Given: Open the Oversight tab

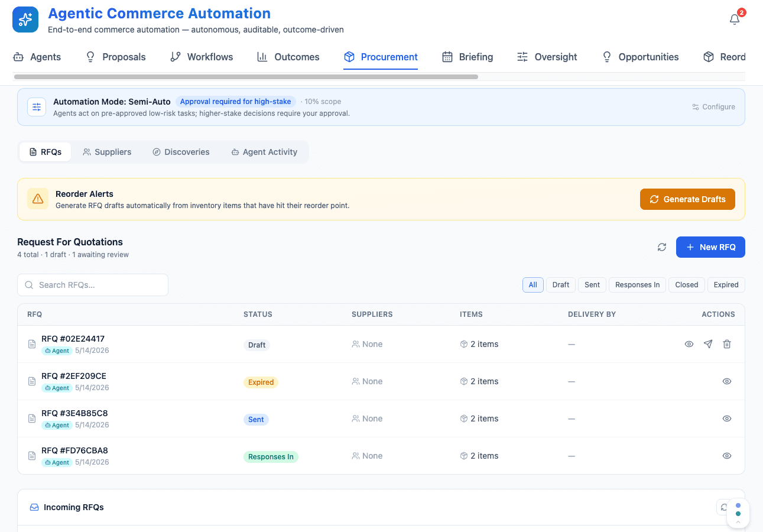Looking at the screenshot, I should coord(547,57).
